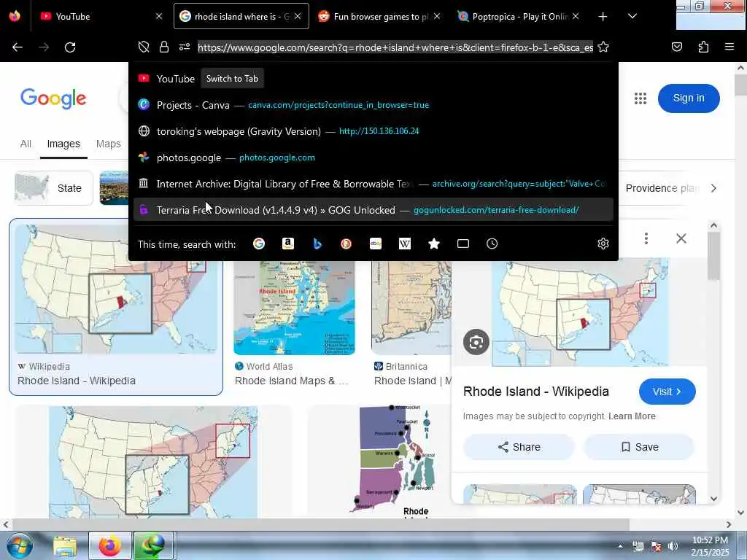Open the Google apps grid

640,98
